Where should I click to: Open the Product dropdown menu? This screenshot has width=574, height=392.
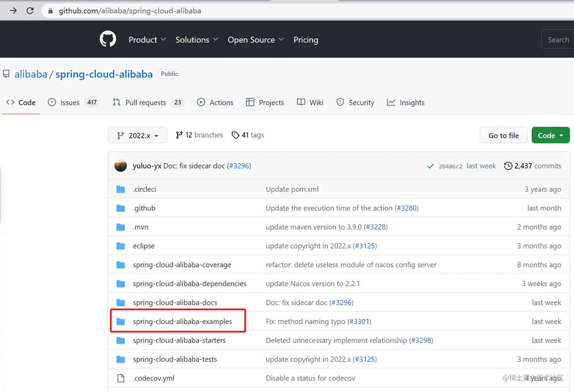click(147, 39)
